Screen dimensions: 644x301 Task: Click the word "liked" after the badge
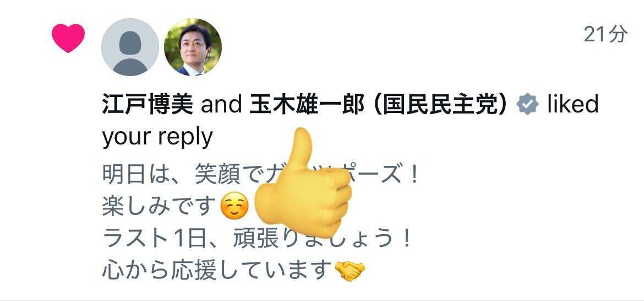coord(573,104)
